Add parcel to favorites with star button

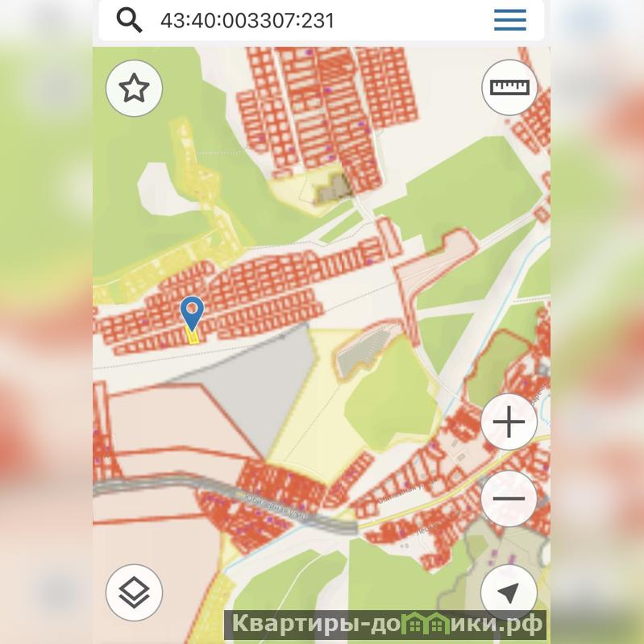click(135, 88)
